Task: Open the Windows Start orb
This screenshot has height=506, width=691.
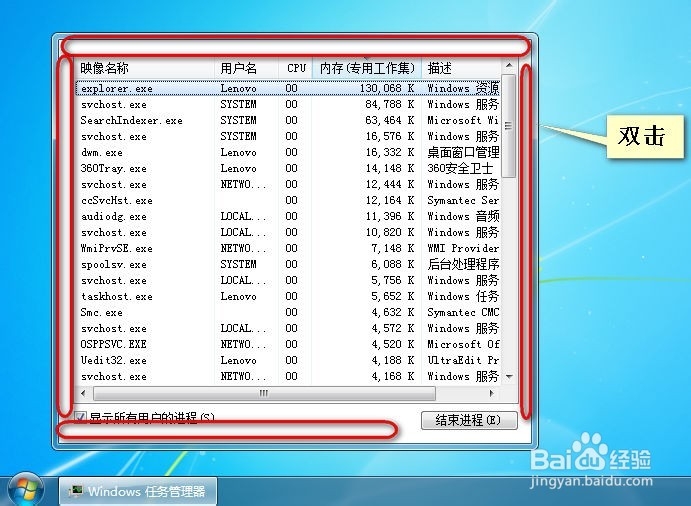Action: [26, 490]
